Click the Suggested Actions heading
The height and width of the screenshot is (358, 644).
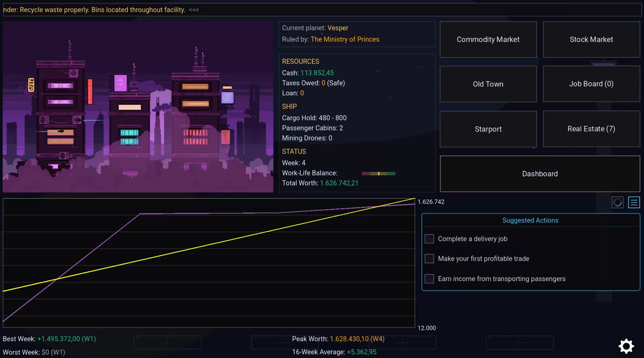pyautogui.click(x=530, y=220)
